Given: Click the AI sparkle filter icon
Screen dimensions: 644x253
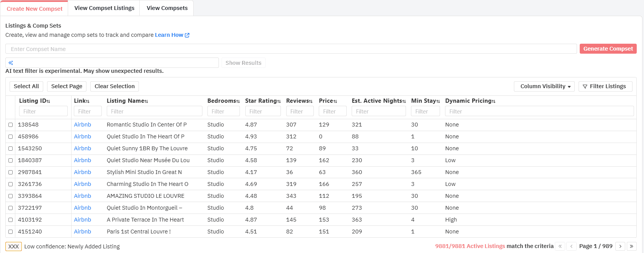Looking at the screenshot, I should pos(11,63).
